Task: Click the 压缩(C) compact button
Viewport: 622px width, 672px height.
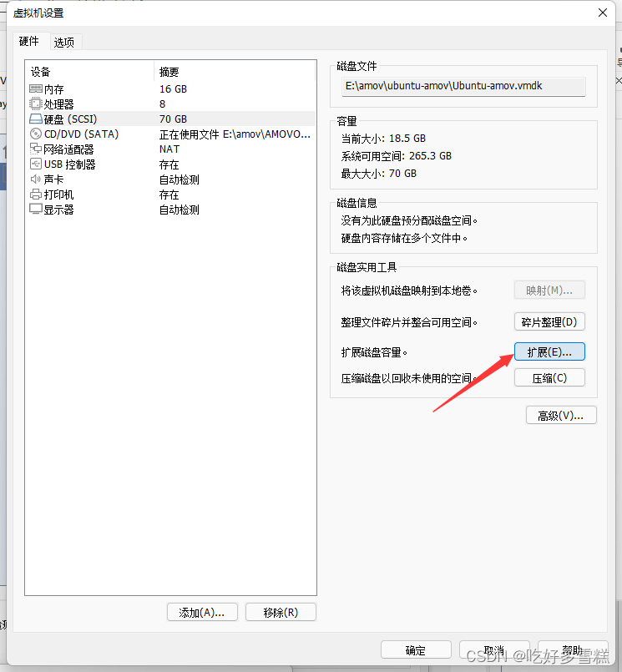Action: pyautogui.click(x=549, y=378)
